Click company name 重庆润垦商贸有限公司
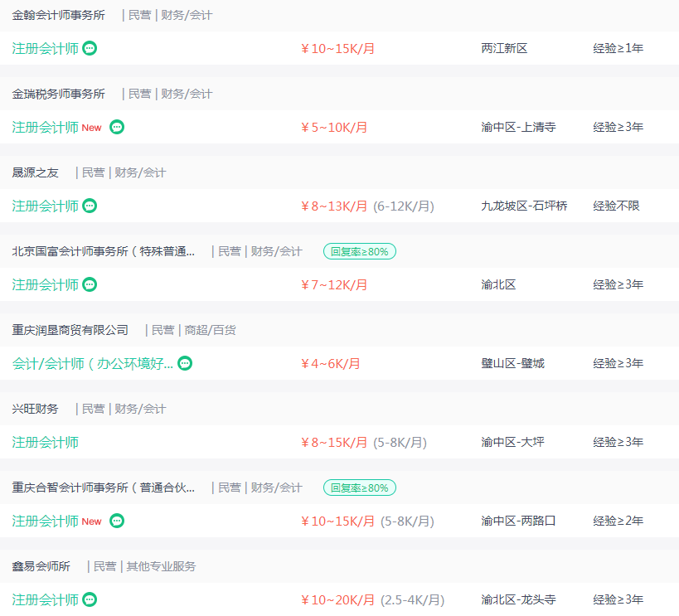The image size is (679, 616). click(70, 330)
